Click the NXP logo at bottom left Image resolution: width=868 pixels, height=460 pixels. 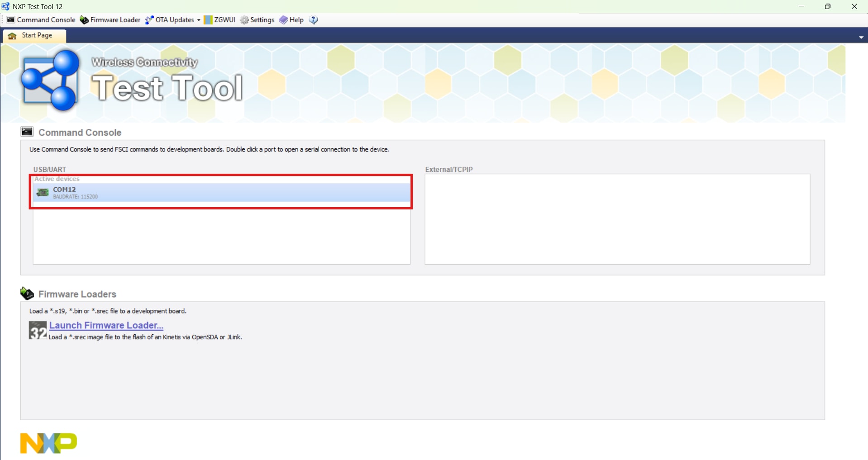click(48, 443)
